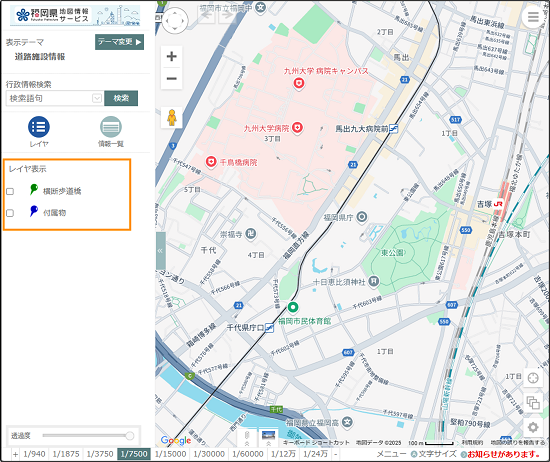Collapse the side panel with the « handle

point(160,250)
